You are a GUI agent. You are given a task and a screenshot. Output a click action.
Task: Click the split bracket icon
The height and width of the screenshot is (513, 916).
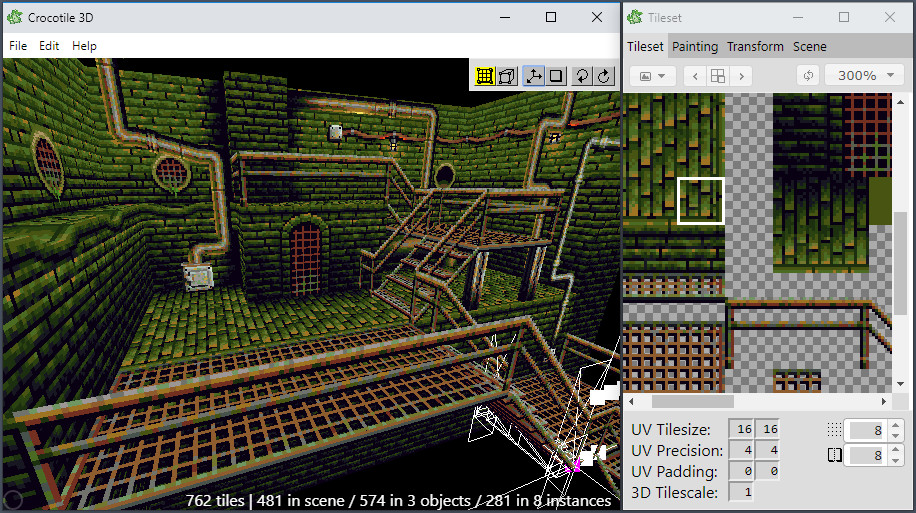pyautogui.click(x=834, y=455)
